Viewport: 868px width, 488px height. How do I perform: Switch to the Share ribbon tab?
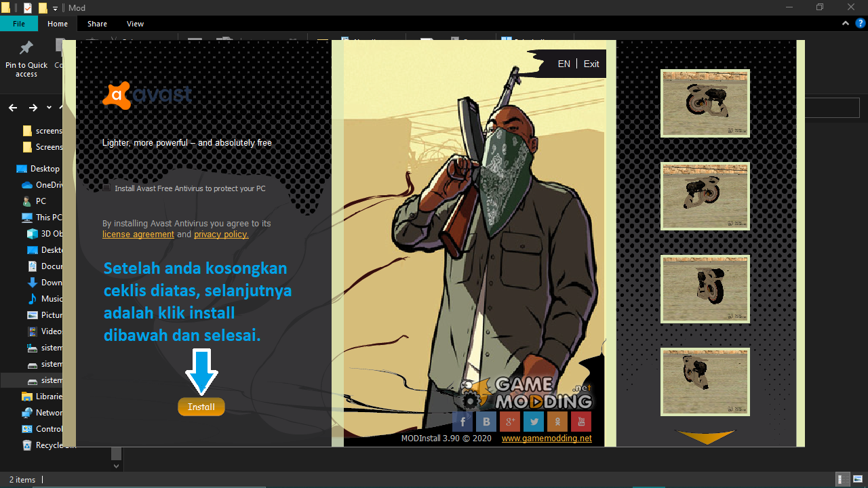click(x=97, y=24)
